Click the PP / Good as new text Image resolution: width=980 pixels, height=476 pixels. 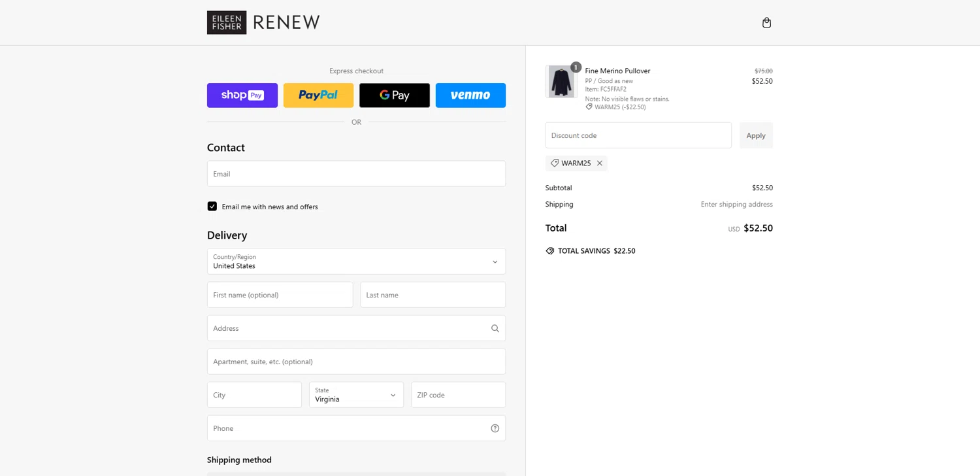609,81
